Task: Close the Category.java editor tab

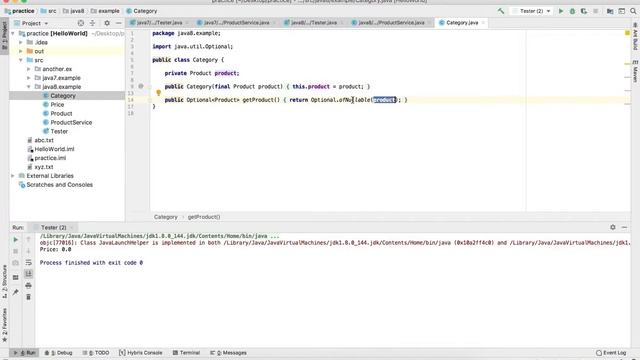Action: (x=483, y=23)
